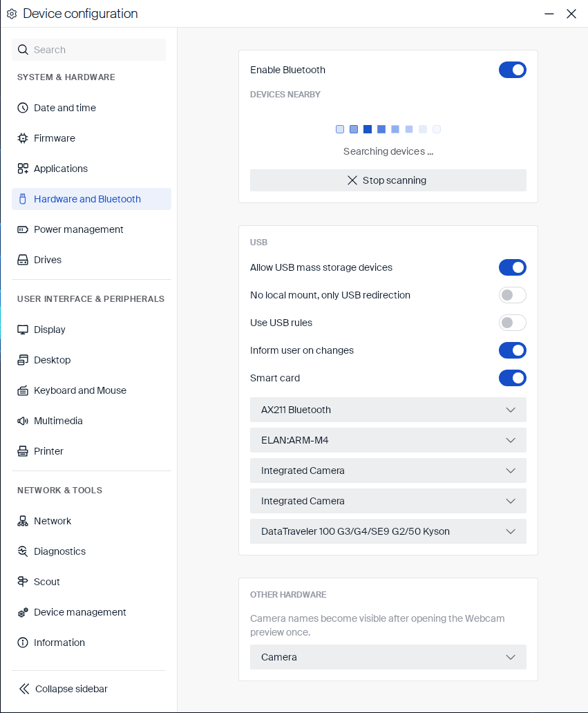Navigate to Keyboard and Mouse settings
This screenshot has height=713, width=588.
pos(91,390)
